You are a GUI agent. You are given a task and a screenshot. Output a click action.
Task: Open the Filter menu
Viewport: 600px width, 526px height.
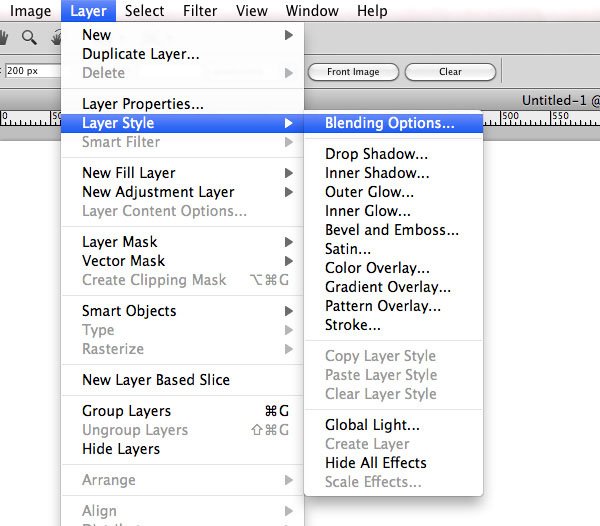tap(200, 11)
